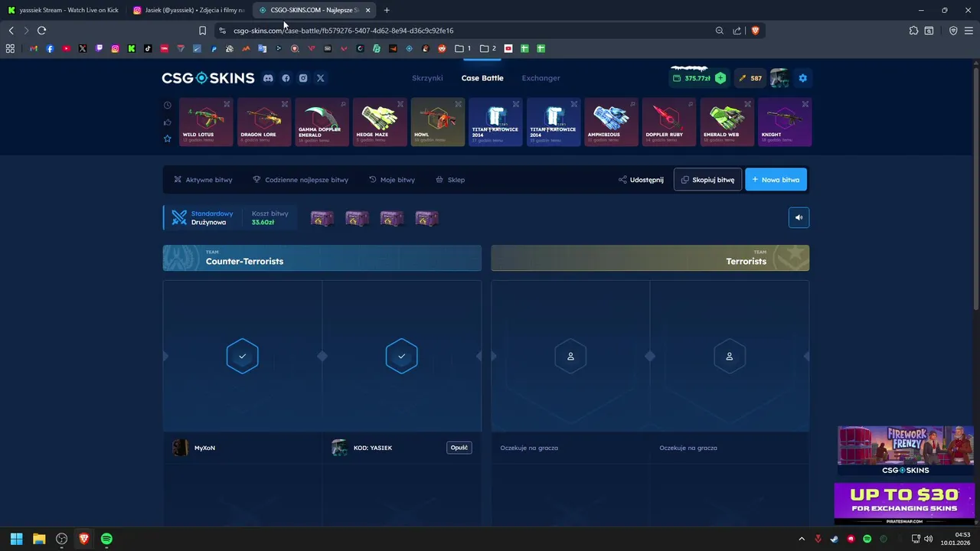This screenshot has width=980, height=551.
Task: Open the X (Twitter) icon in site header
Action: coord(321,78)
